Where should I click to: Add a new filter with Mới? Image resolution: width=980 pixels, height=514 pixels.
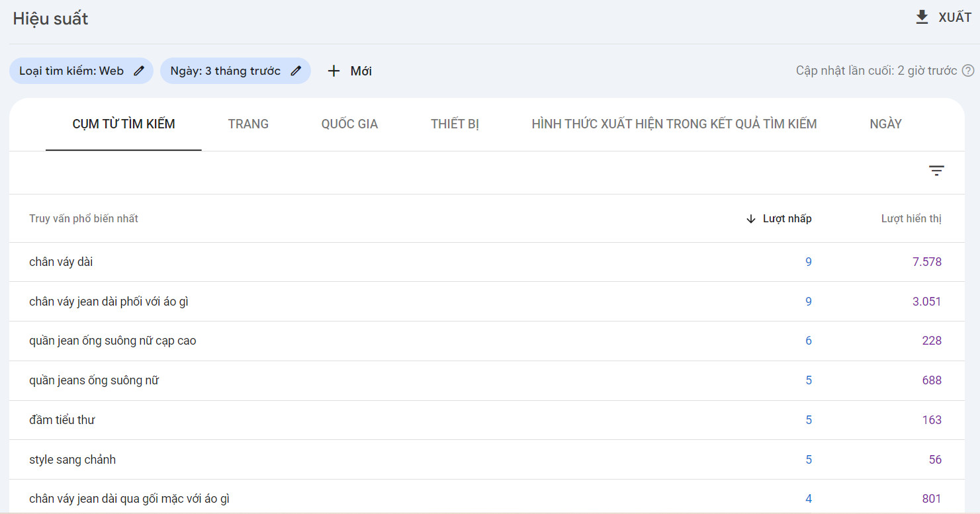(x=361, y=71)
